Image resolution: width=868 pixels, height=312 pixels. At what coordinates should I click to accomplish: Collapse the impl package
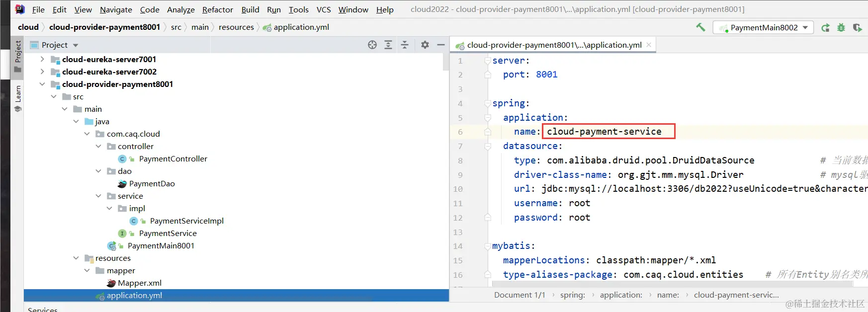pos(109,208)
